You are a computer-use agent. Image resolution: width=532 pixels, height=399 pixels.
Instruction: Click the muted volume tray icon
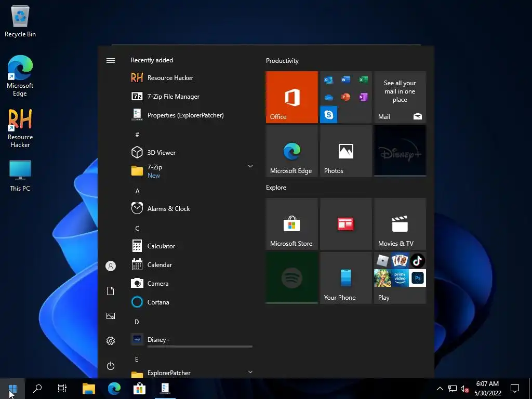[x=465, y=389]
